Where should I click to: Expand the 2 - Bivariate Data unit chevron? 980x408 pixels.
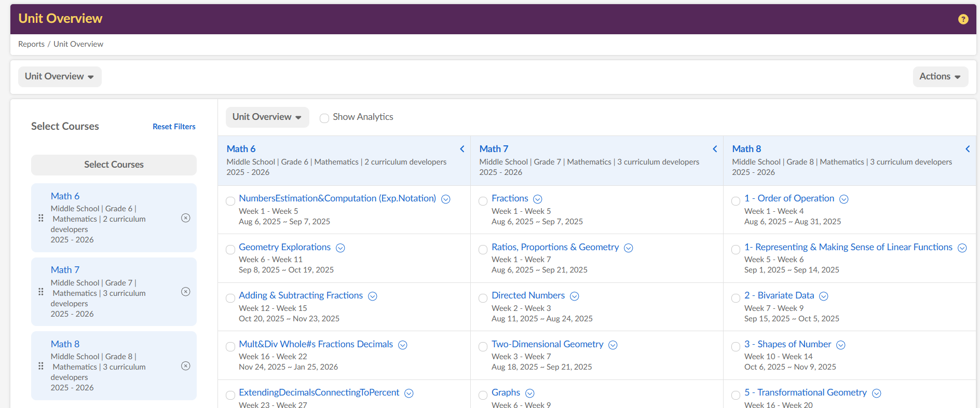coord(824,296)
